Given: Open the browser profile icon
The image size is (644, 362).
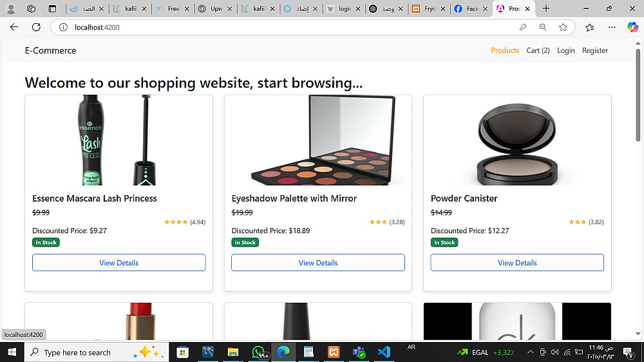Looking at the screenshot, I should pyautogui.click(x=11, y=9).
